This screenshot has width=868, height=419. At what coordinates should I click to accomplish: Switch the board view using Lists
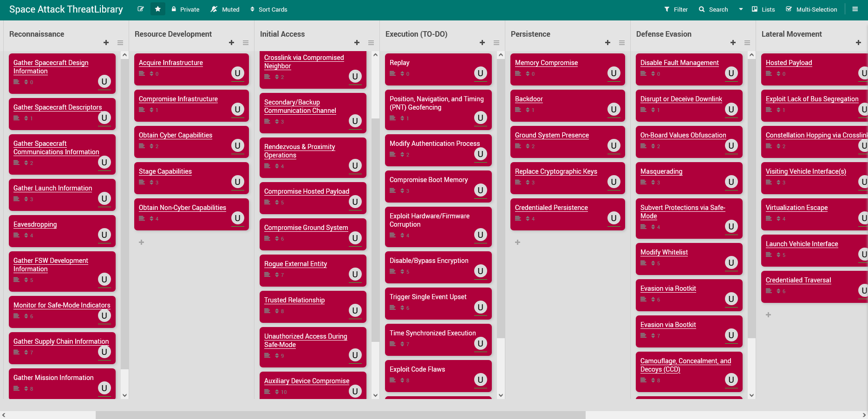coord(763,9)
